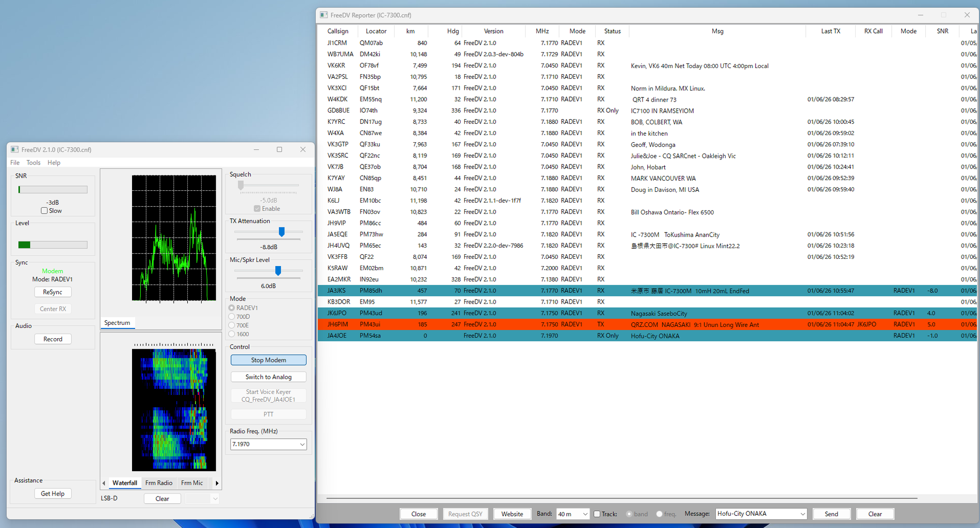Click the Stop Modem button
The width and height of the screenshot is (980, 528).
[268, 360]
